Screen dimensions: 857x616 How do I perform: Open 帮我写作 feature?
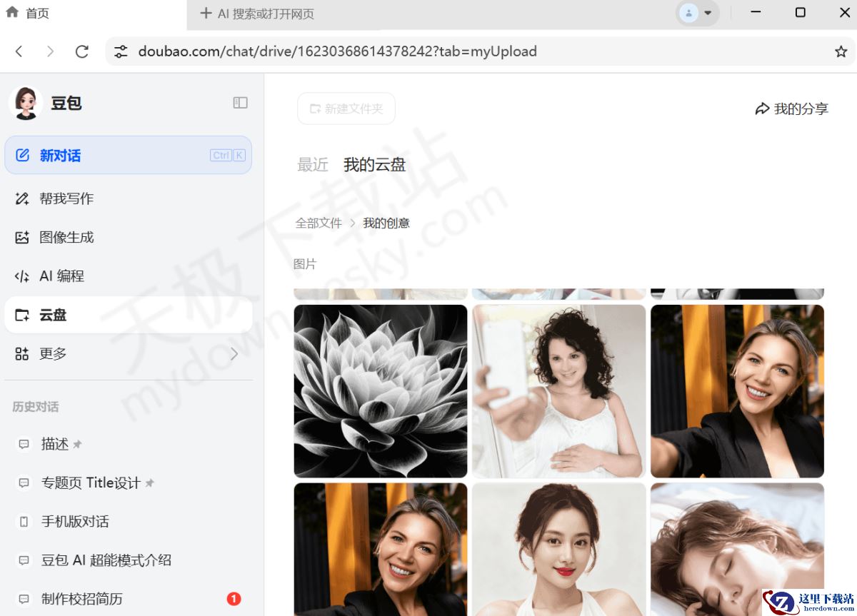[64, 198]
